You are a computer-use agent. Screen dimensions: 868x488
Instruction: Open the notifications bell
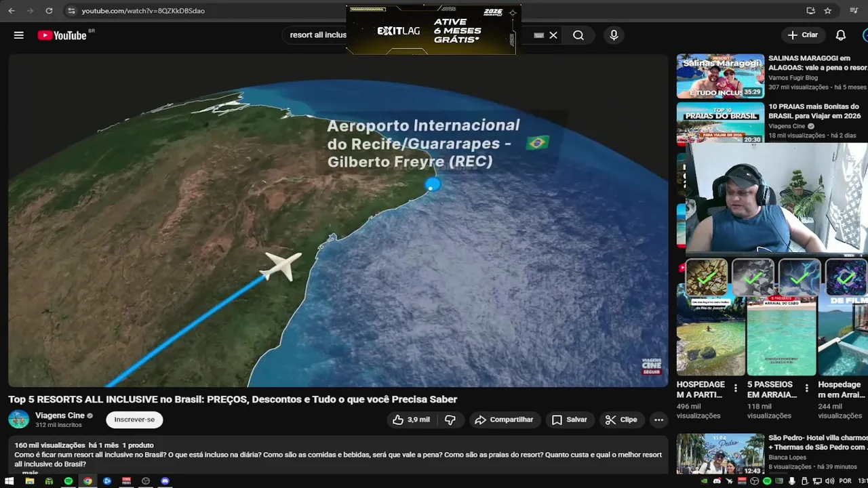coord(841,35)
